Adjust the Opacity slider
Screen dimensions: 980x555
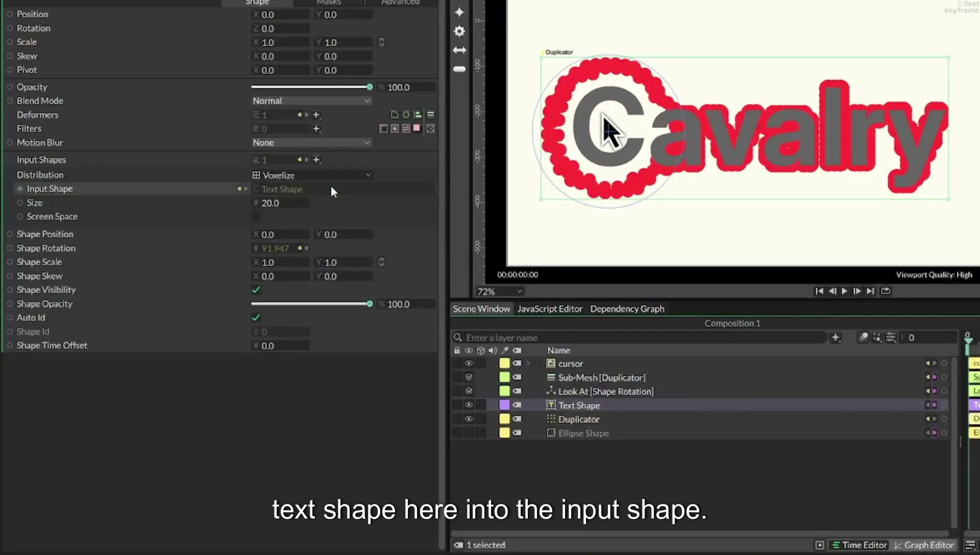pos(312,87)
